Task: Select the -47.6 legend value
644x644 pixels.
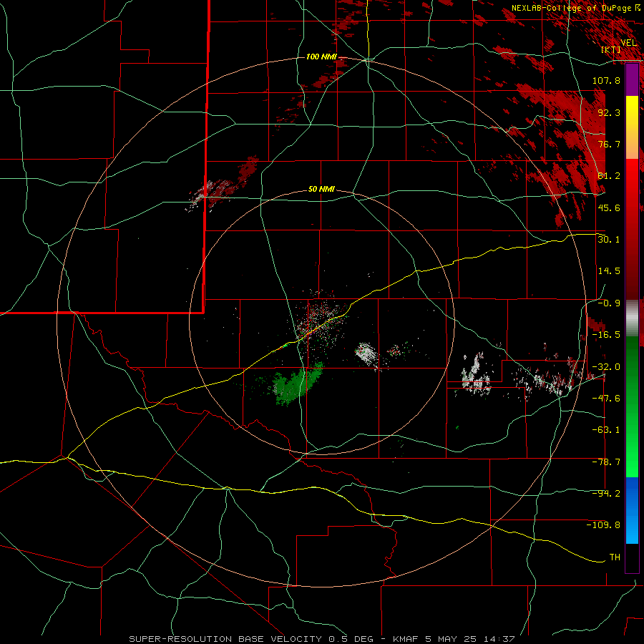Action: click(606, 398)
